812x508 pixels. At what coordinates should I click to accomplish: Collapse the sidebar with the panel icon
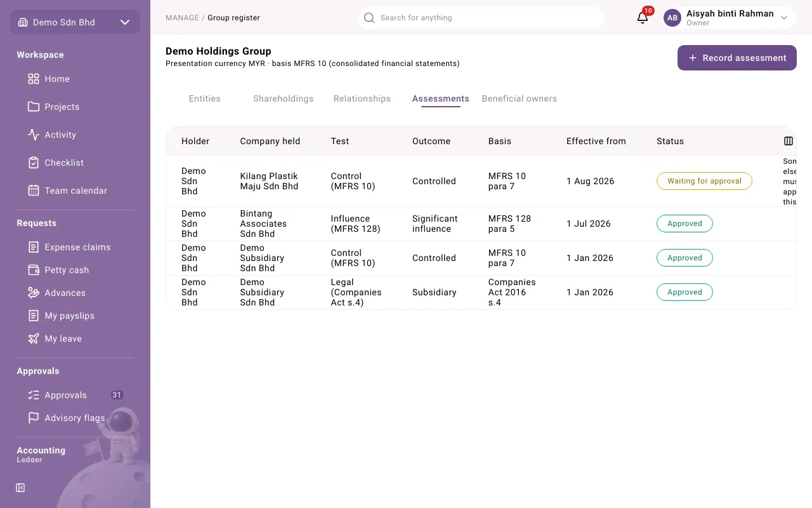[20, 488]
